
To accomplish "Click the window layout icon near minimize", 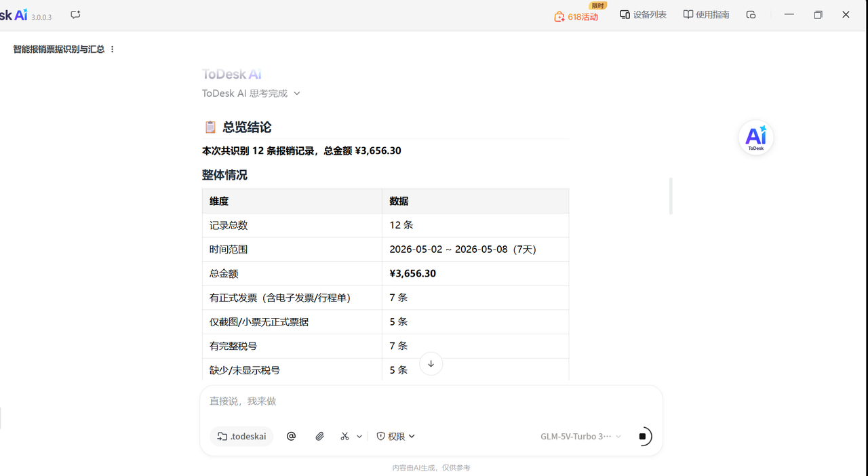I will (751, 15).
